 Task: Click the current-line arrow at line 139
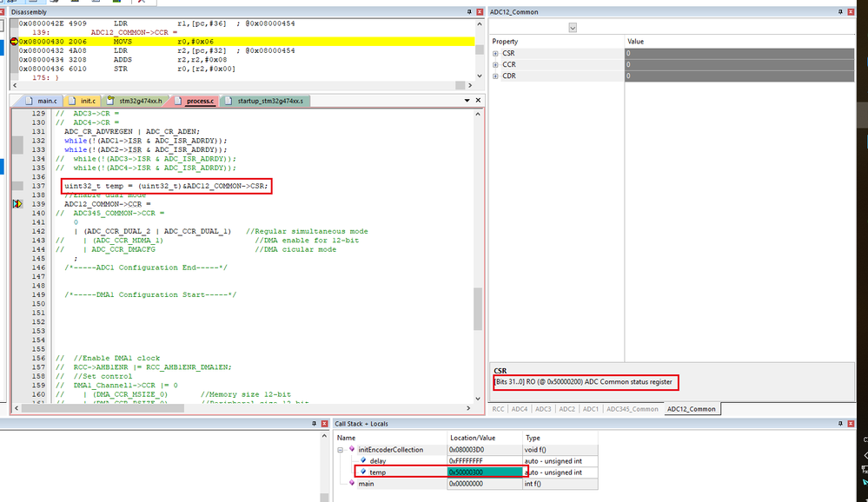coord(17,204)
